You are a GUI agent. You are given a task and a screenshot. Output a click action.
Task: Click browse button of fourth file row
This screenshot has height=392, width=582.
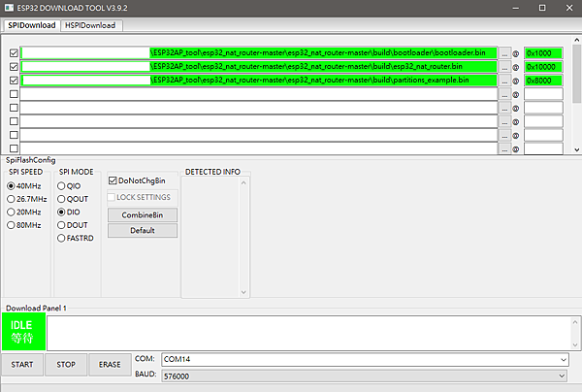pos(504,94)
